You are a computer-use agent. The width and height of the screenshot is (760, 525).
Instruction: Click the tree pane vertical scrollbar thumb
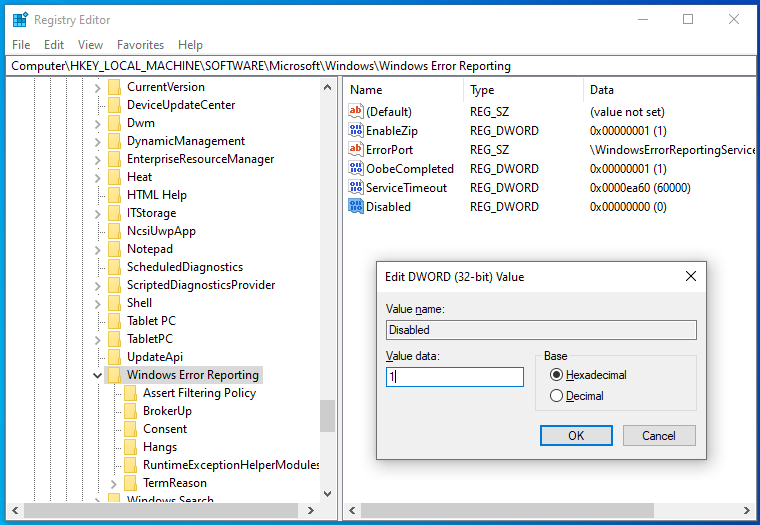click(x=327, y=415)
